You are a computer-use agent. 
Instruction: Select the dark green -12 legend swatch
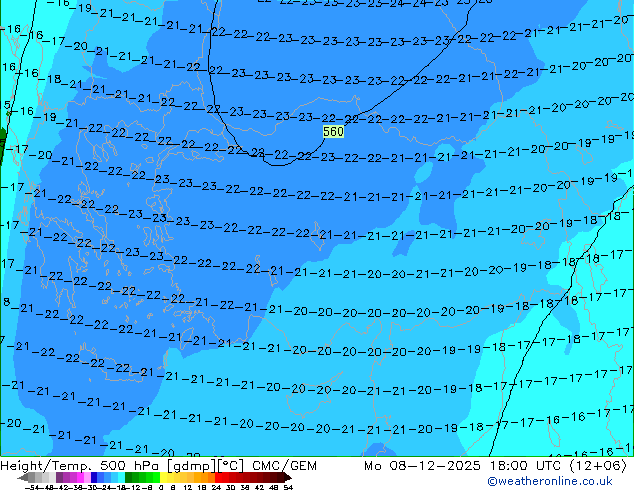tap(129, 477)
